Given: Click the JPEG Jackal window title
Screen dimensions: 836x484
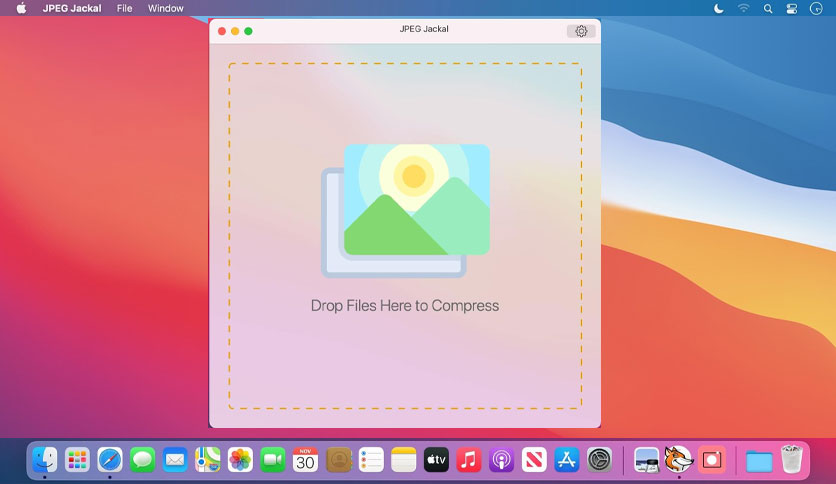Looking at the screenshot, I should coord(424,29).
